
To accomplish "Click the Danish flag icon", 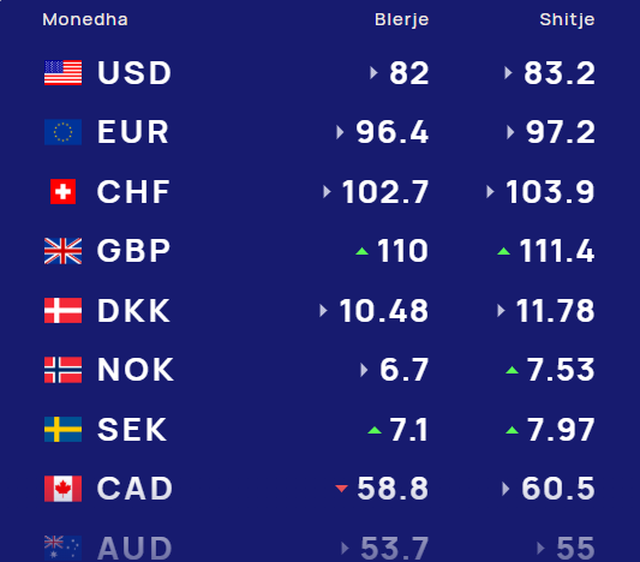I will [62, 311].
